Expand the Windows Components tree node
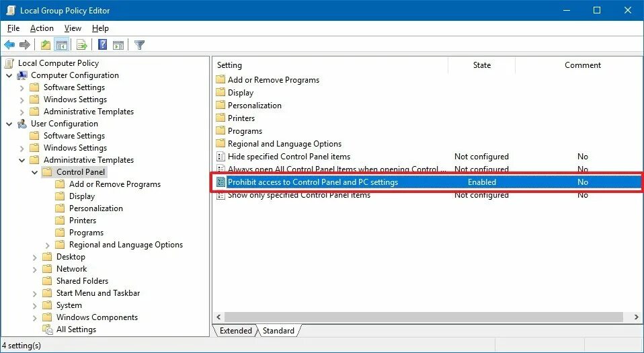The height and width of the screenshot is (353, 644). [x=34, y=317]
